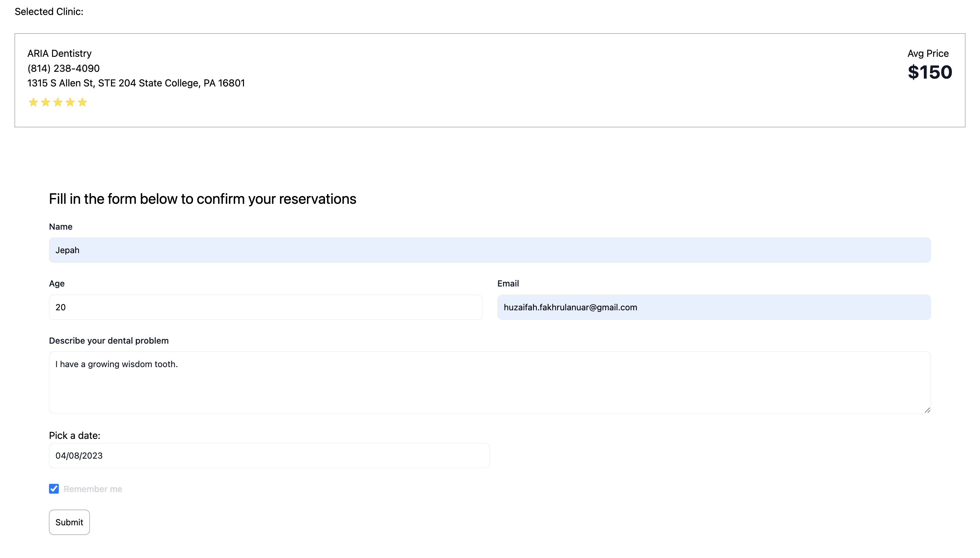Click the first rating star

[33, 102]
